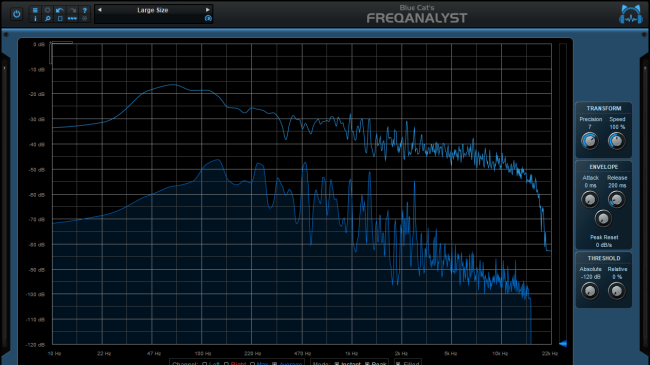
Task: Click the '0 dB' axis label
Action: 39,44
